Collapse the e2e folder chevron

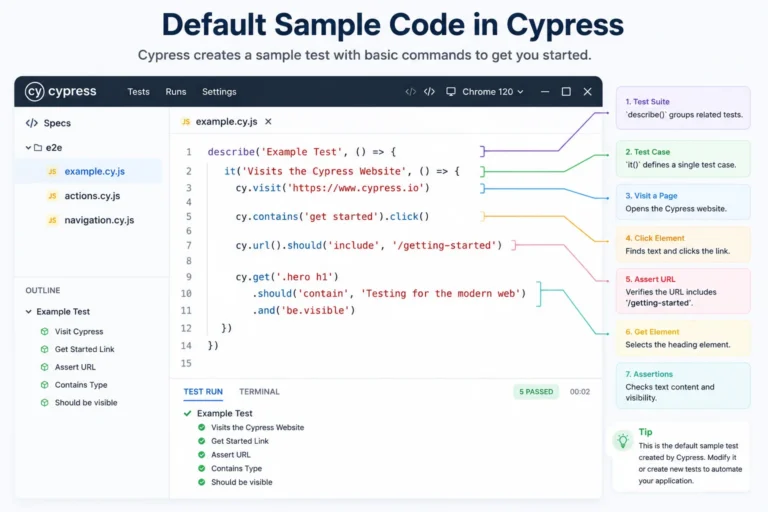pos(28,147)
